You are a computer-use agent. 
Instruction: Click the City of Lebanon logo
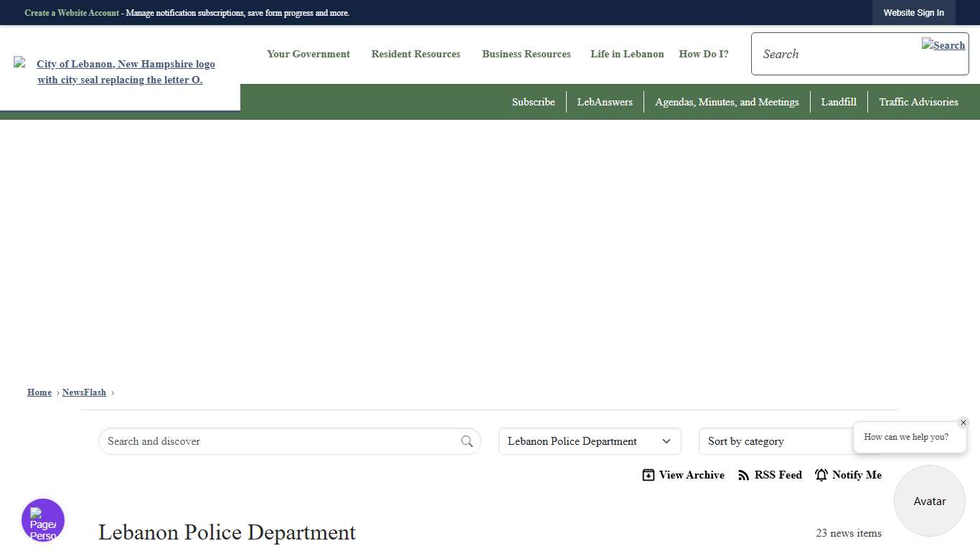(x=120, y=72)
